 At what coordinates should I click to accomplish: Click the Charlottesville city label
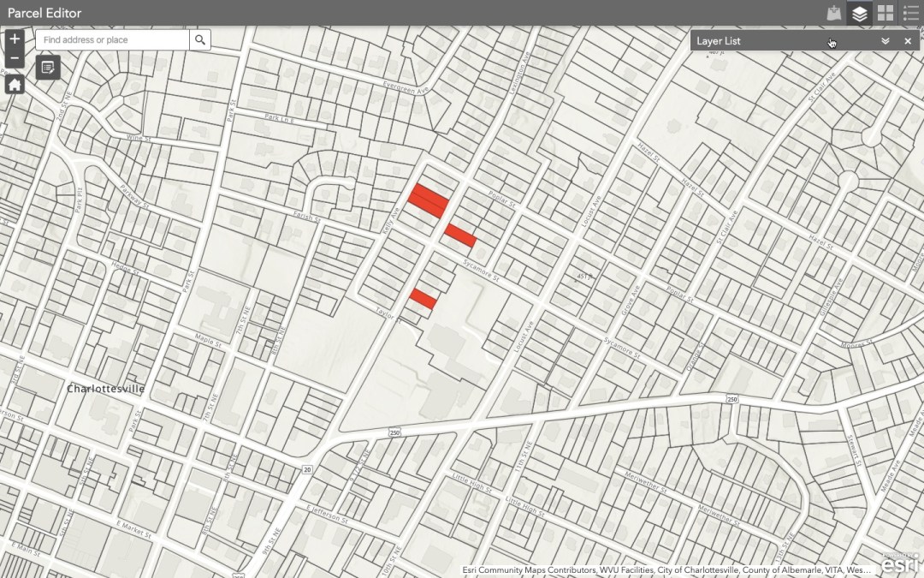[105, 389]
